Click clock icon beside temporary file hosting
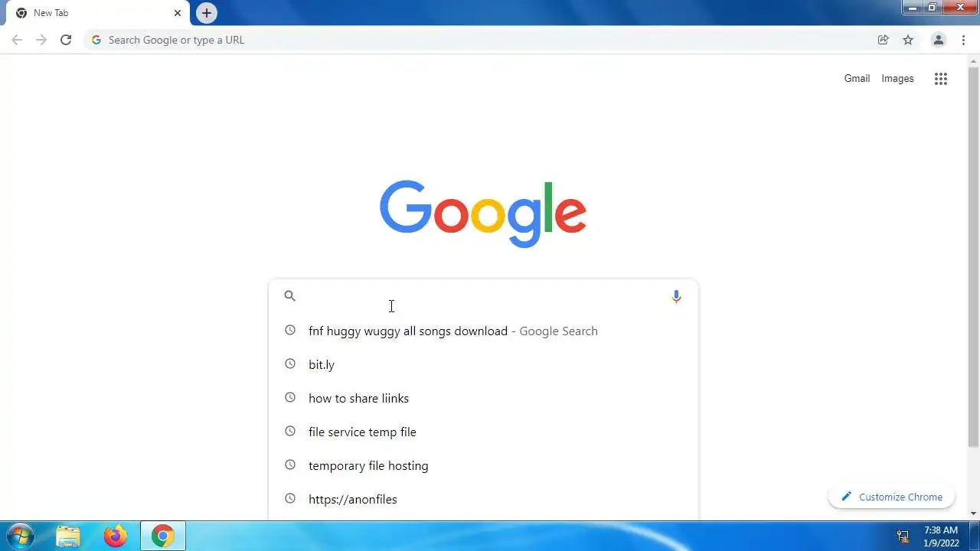The width and height of the screenshot is (980, 551). click(290, 465)
